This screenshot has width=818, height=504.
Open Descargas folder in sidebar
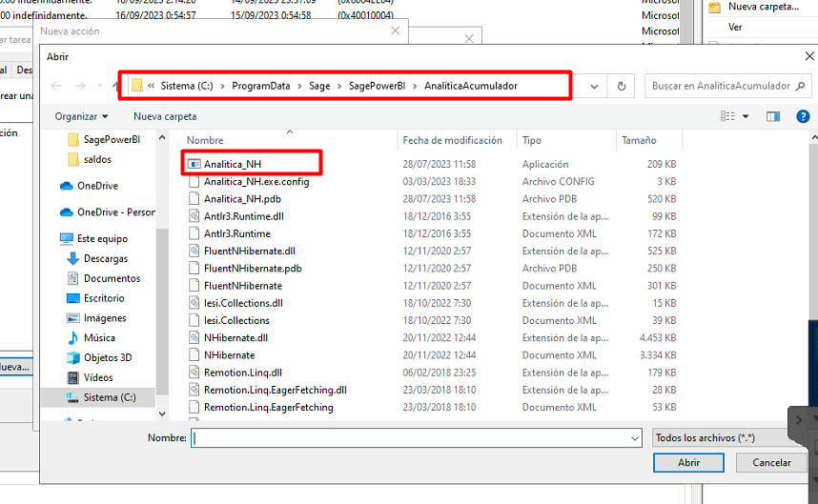pos(97,258)
